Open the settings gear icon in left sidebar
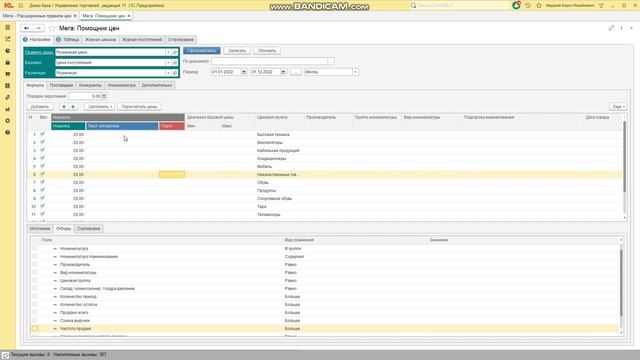 [7, 121]
